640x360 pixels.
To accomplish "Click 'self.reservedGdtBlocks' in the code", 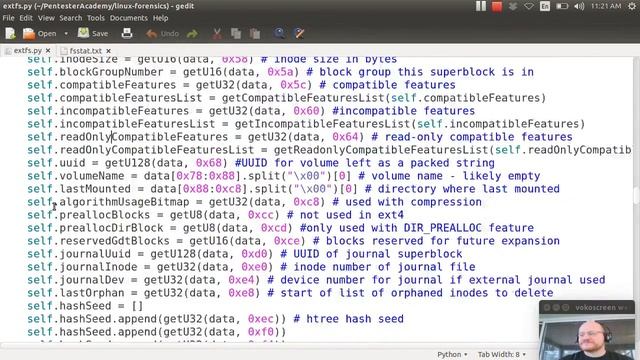I will (98, 241).
